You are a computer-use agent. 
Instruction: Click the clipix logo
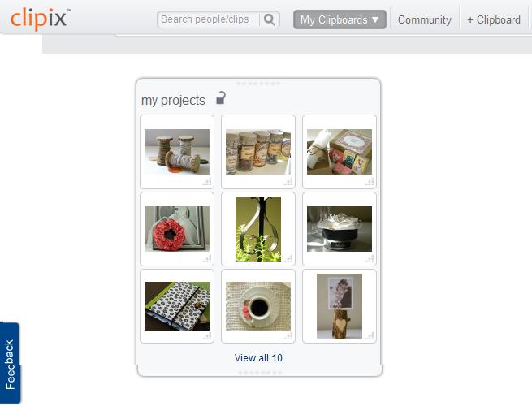pos(41,19)
